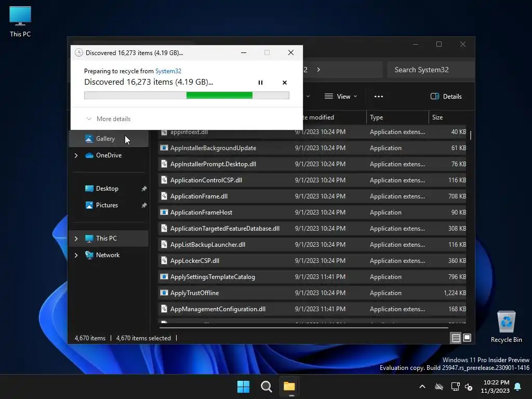532x399 pixels.
Task: Pause the recycle operation
Action: [260, 83]
